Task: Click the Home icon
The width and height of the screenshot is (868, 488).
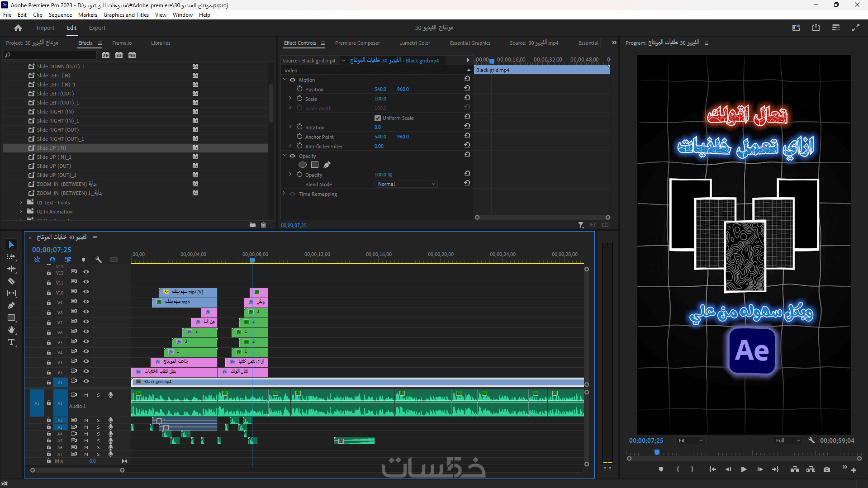Action: tap(18, 28)
